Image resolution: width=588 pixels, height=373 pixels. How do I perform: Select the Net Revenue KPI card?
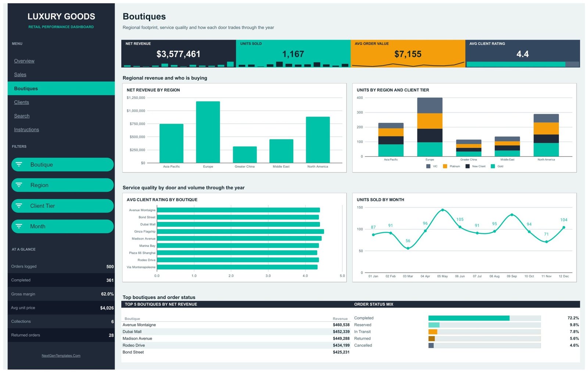(179, 54)
